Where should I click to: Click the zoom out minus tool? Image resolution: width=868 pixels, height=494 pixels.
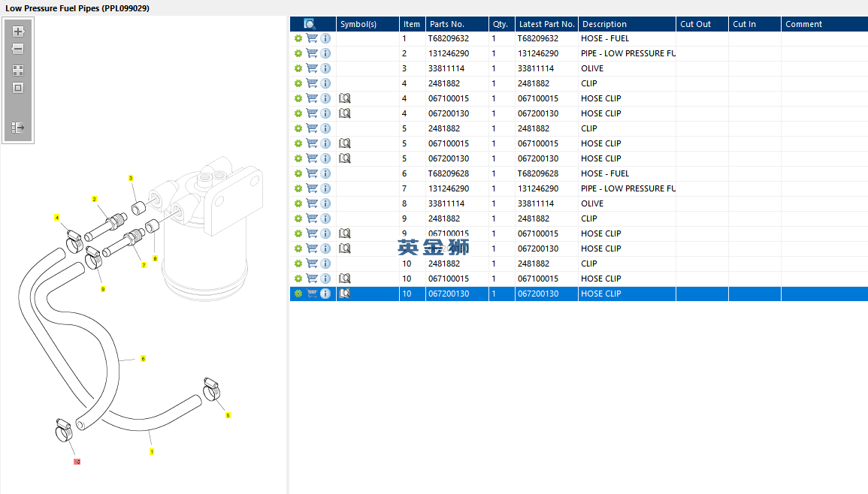coord(18,49)
